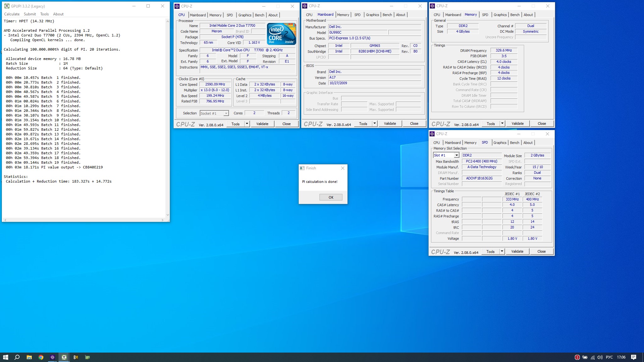This screenshot has height=362, width=644.
Task: Click DRAM Frequency value 329.6 MHz
Action: 504,50
